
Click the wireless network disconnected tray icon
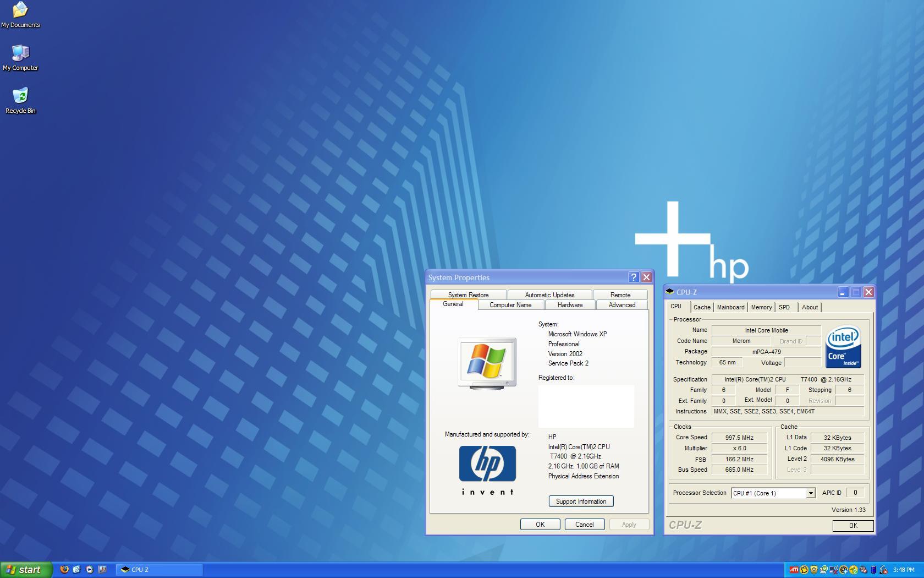[x=834, y=570]
